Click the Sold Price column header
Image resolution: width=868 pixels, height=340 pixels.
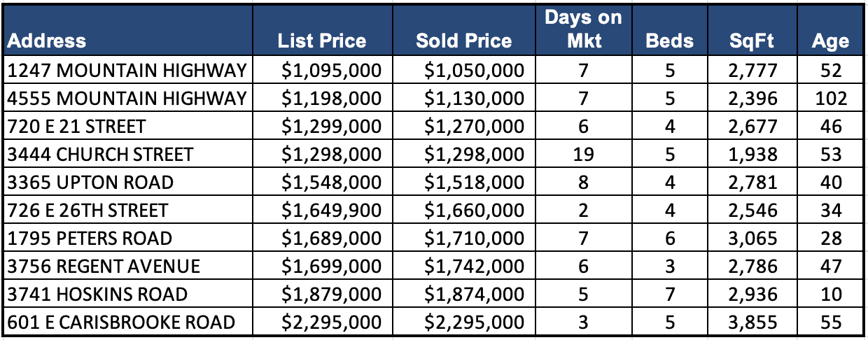click(x=463, y=40)
